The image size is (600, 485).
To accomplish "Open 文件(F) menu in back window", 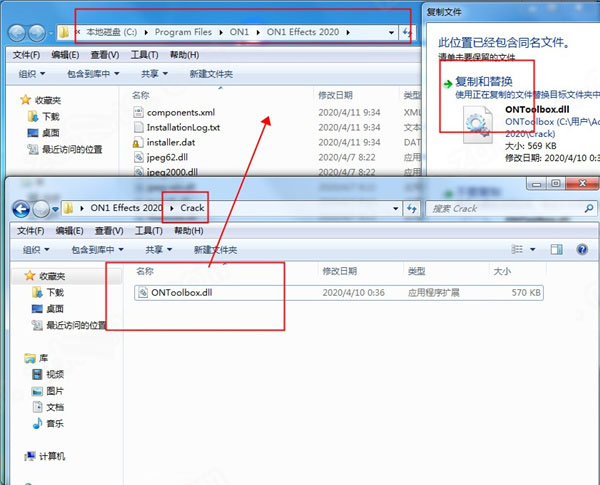I will 26,55.
